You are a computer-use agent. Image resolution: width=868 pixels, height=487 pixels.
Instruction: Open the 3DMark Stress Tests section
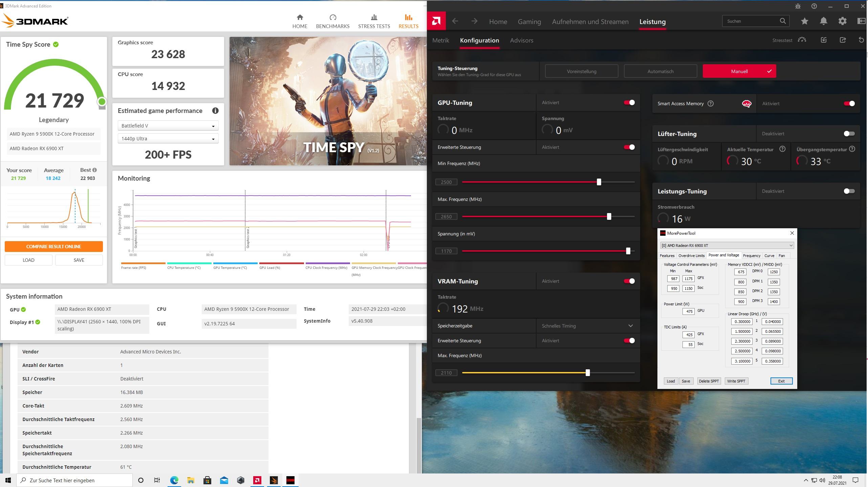coord(374,21)
